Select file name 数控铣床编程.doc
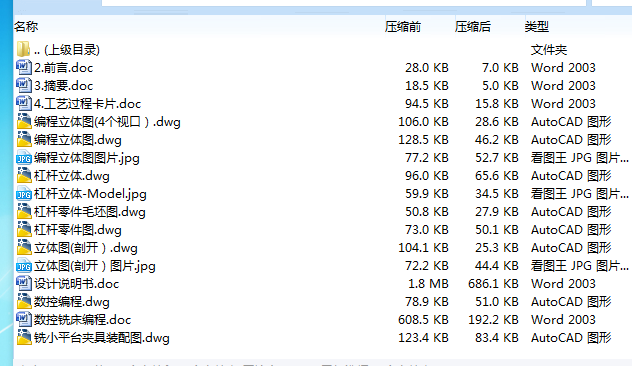This screenshot has height=366, width=632. pyautogui.click(x=83, y=320)
